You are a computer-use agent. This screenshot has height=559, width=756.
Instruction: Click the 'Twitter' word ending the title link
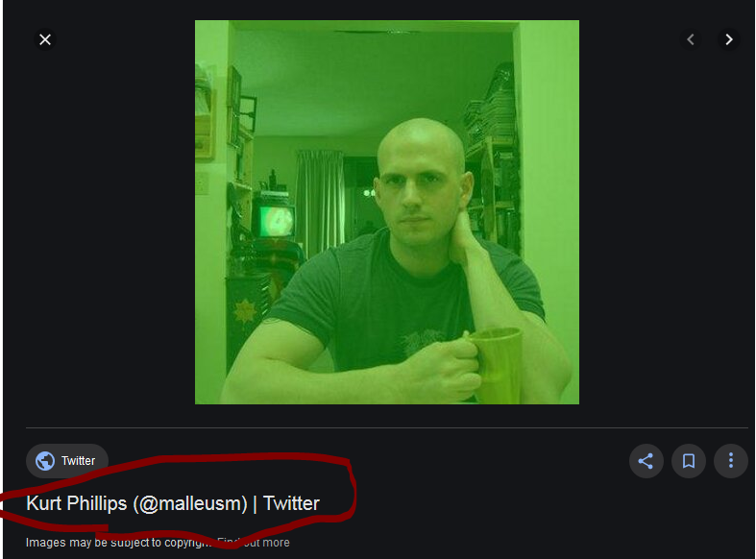pyautogui.click(x=291, y=503)
